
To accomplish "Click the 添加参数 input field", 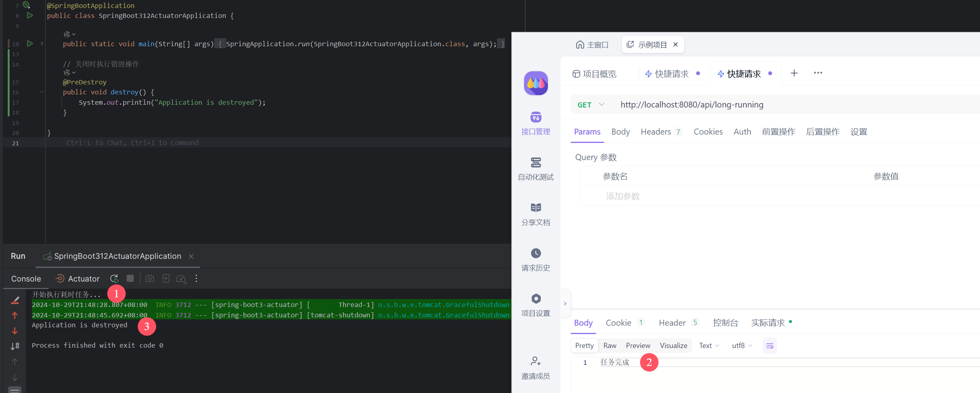I will click(623, 196).
